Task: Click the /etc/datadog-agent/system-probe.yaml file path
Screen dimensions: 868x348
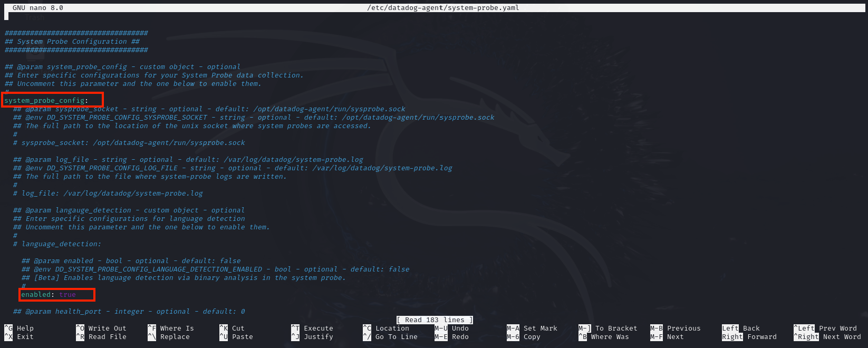Action: (x=443, y=8)
